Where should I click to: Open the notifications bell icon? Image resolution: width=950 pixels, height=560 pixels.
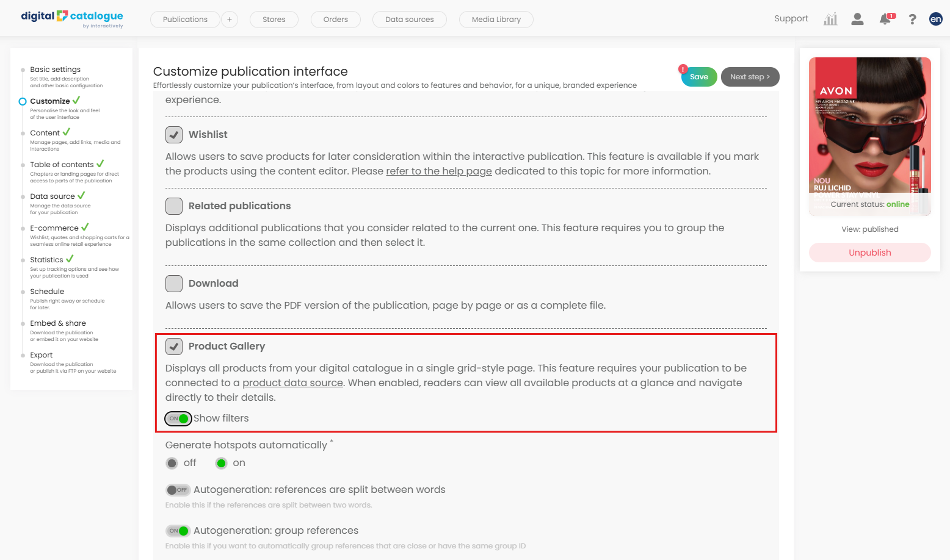click(885, 19)
